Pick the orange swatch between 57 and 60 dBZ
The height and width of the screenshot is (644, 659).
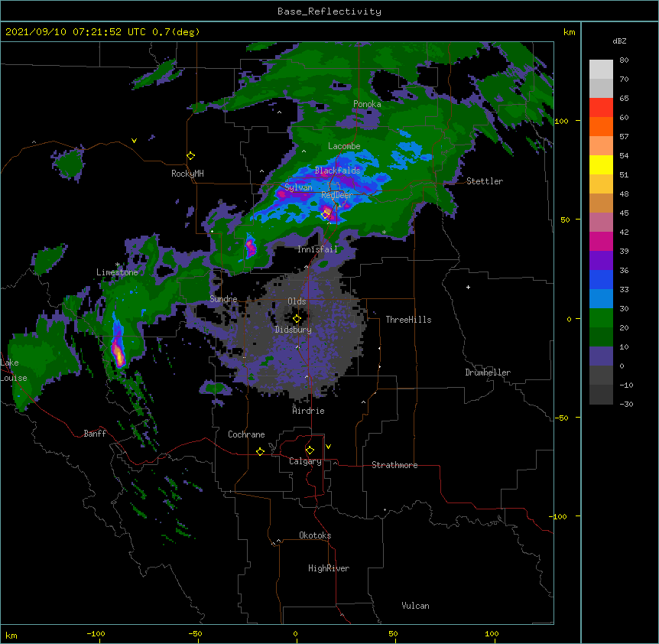point(601,127)
